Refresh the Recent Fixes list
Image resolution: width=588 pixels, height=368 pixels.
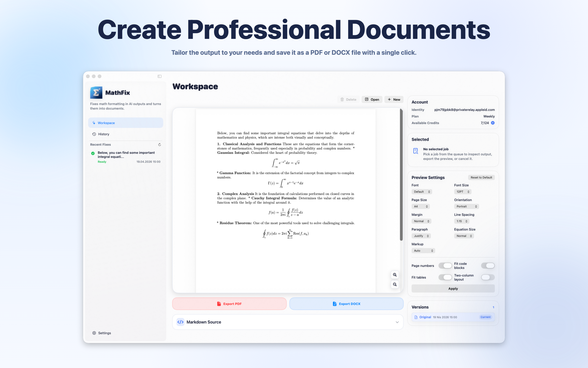click(x=160, y=145)
